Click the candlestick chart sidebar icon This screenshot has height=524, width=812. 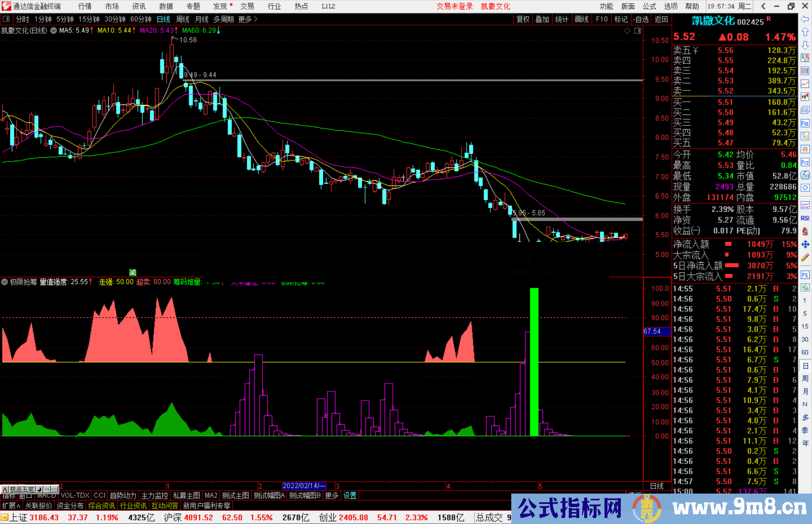[805, 97]
